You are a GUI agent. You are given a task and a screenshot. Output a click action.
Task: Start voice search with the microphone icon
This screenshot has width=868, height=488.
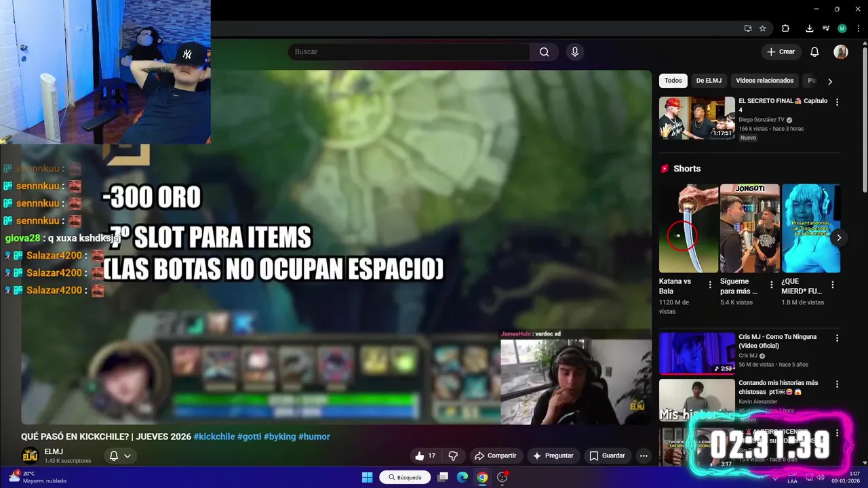click(575, 52)
